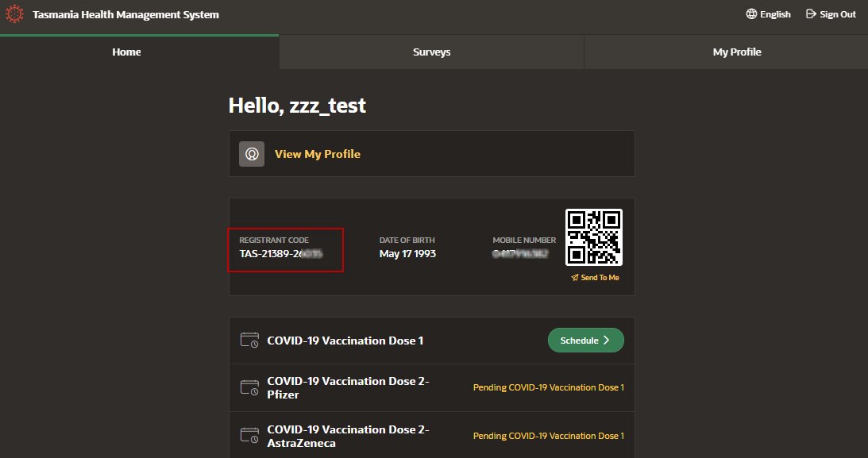868x458 pixels.
Task: Click the Send To Me link text
Action: (x=600, y=278)
